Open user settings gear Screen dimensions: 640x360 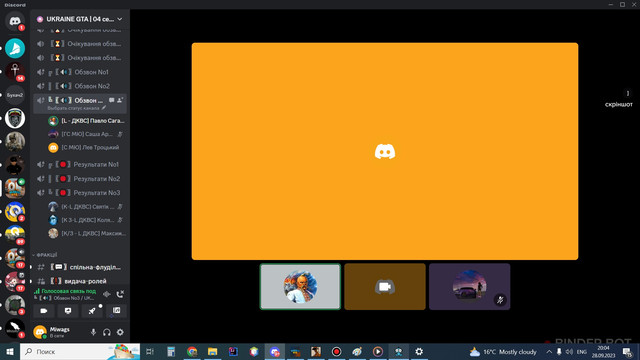120,332
